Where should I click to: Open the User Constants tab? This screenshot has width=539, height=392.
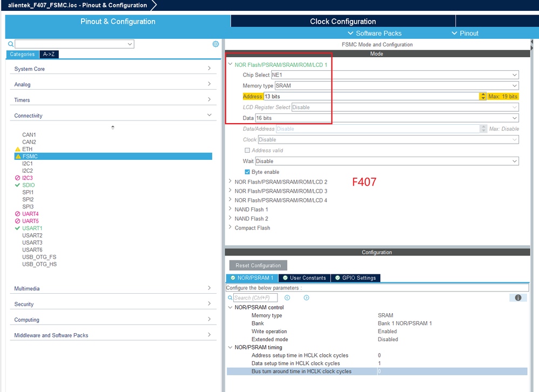pyautogui.click(x=305, y=278)
